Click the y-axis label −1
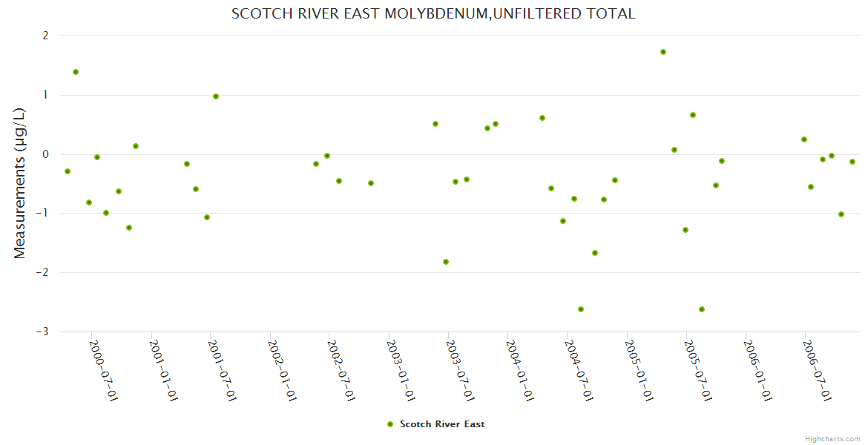The height and width of the screenshot is (445, 868). [42, 213]
